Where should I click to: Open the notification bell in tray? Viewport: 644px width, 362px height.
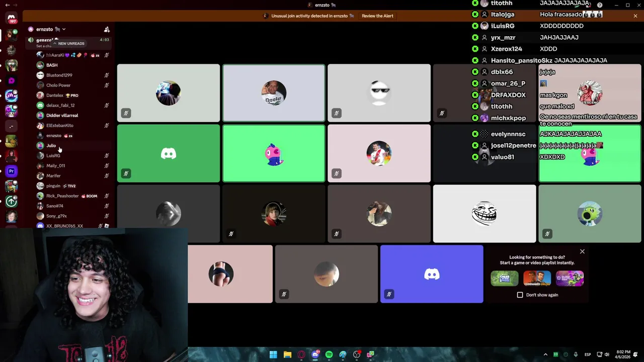(x=636, y=354)
